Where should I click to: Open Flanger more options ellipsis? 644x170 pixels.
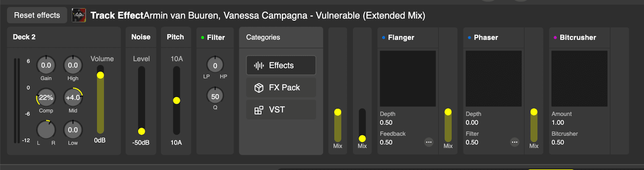coord(429,142)
